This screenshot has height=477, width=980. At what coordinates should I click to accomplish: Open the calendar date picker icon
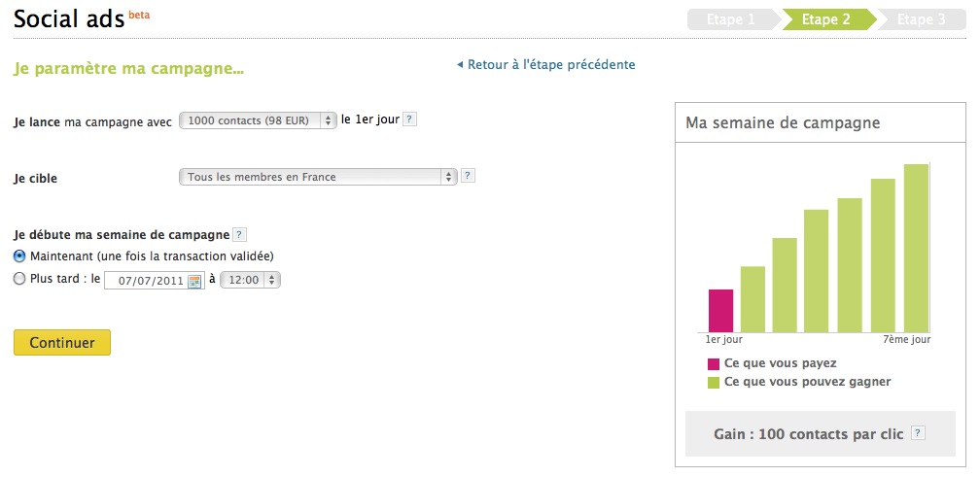[x=194, y=281]
